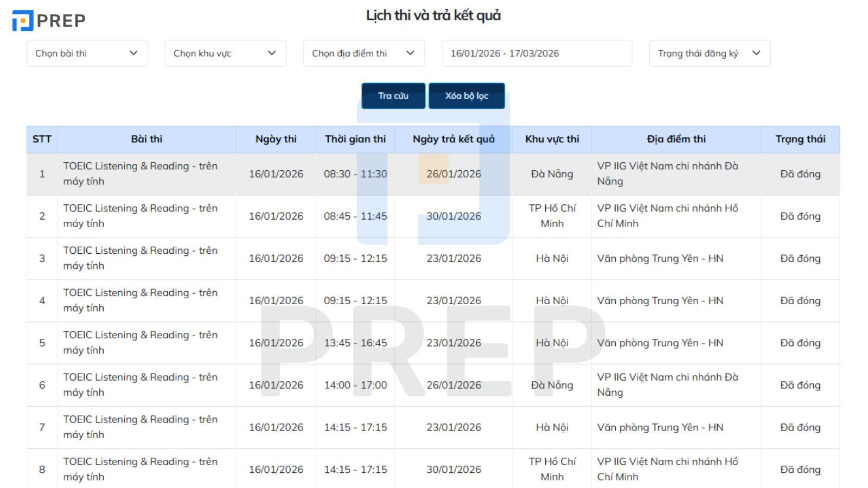
Task: Click 'Đã đóng' status in row 5
Action: click(x=800, y=343)
